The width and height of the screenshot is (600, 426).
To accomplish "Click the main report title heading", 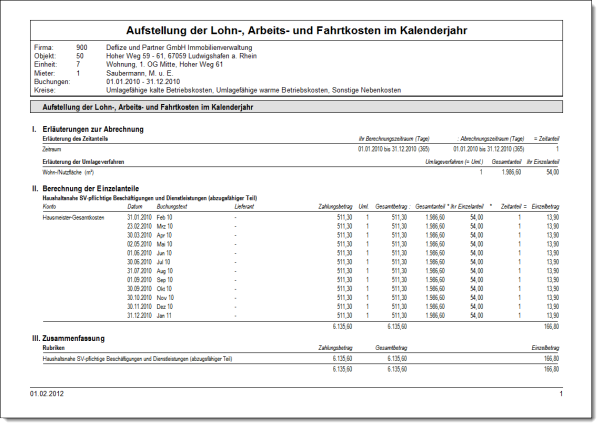I will pyautogui.click(x=297, y=30).
